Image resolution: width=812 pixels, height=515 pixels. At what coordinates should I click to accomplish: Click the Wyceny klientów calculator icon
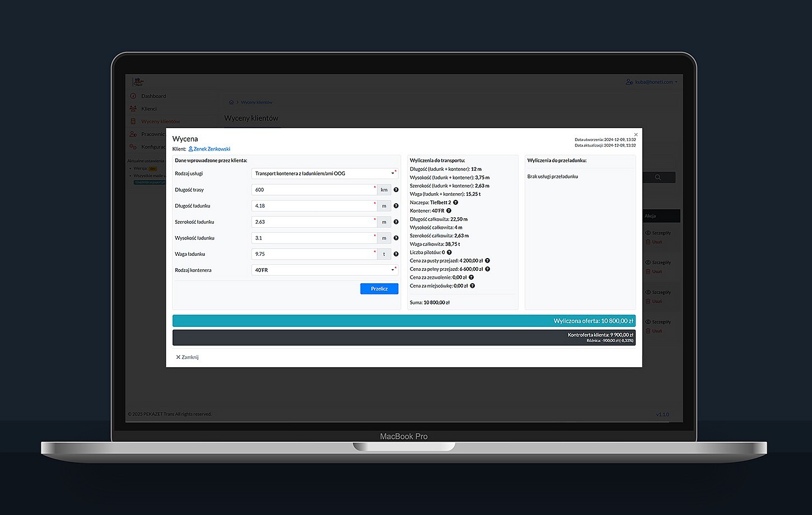[133, 121]
